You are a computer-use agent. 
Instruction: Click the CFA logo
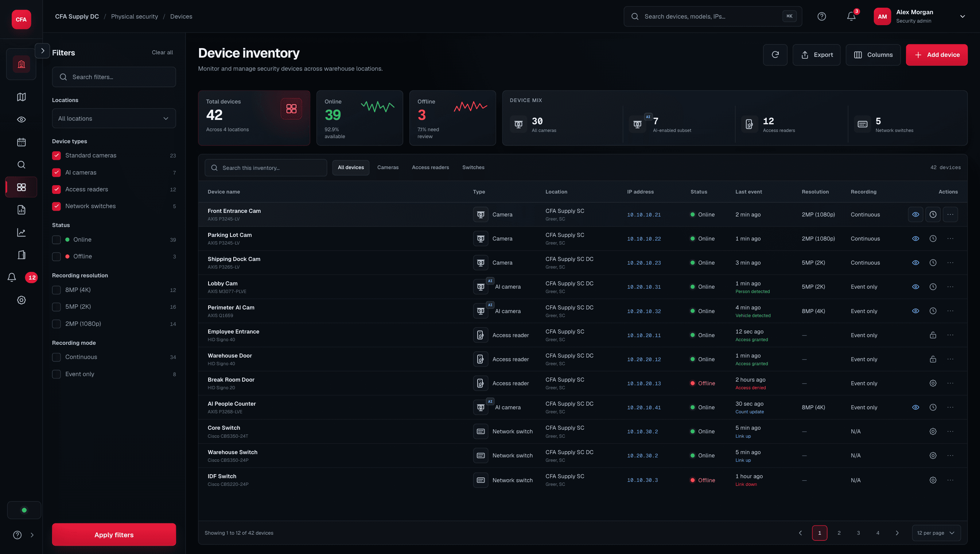(21, 19)
